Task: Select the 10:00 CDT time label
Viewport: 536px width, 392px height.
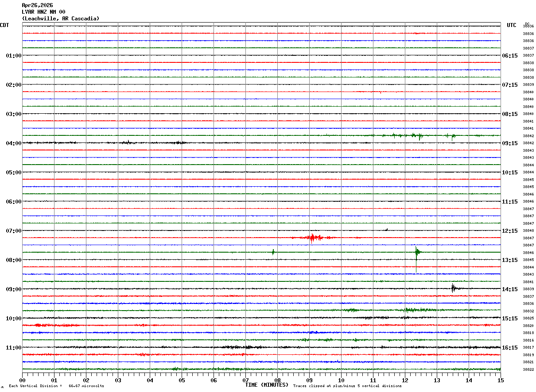Action: click(14, 319)
